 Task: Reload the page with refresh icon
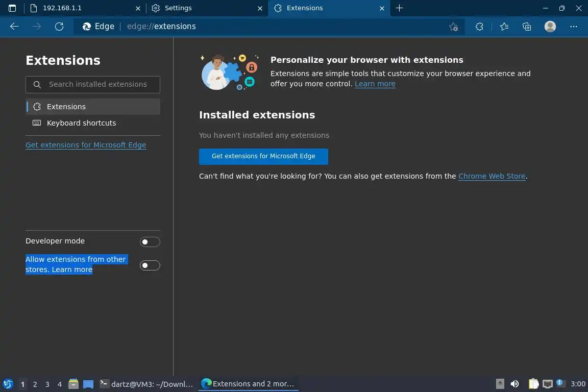(59, 26)
